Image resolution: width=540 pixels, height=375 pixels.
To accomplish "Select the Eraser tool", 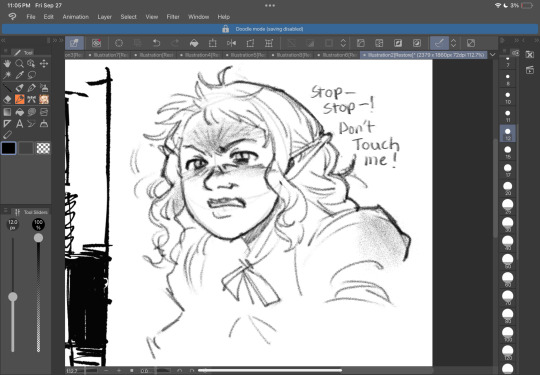I will [7, 100].
